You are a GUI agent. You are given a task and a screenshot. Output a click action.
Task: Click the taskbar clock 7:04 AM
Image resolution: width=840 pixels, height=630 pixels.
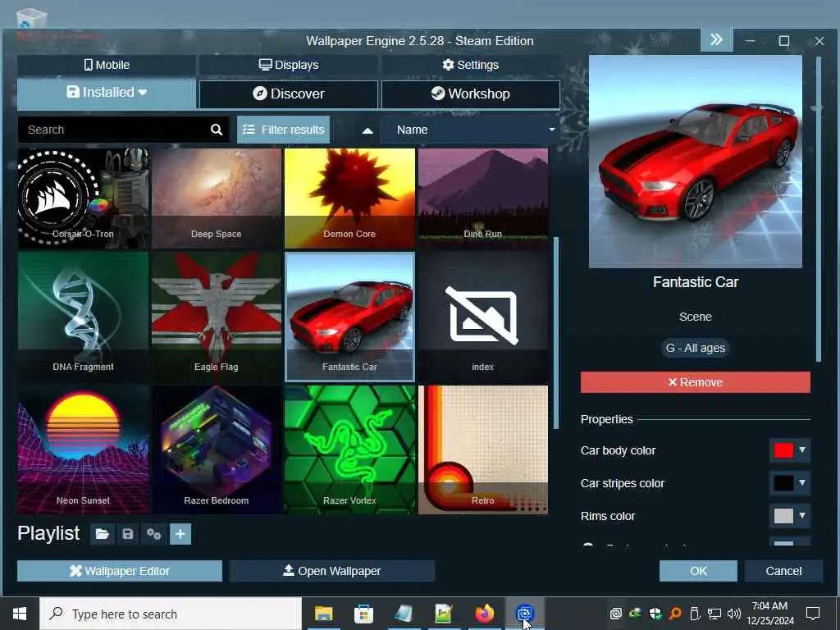pyautogui.click(x=769, y=606)
